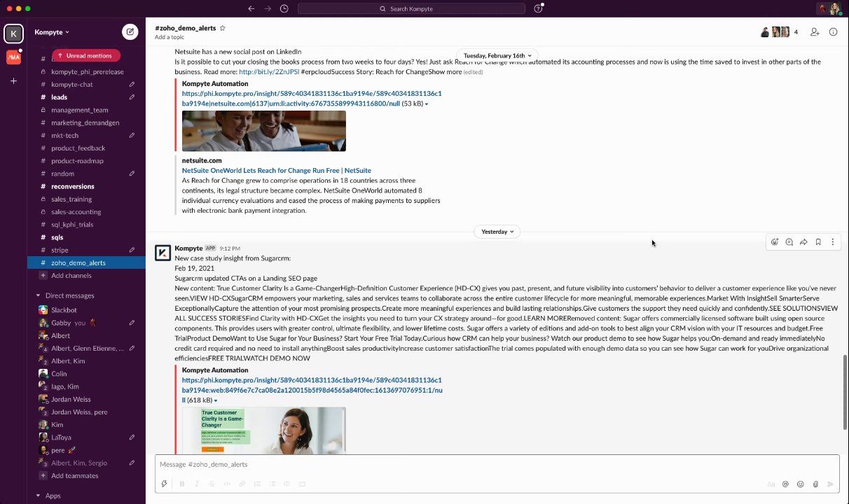Open the emoji picker in composer
Viewport: 849px width, 504px height.
pos(800,484)
